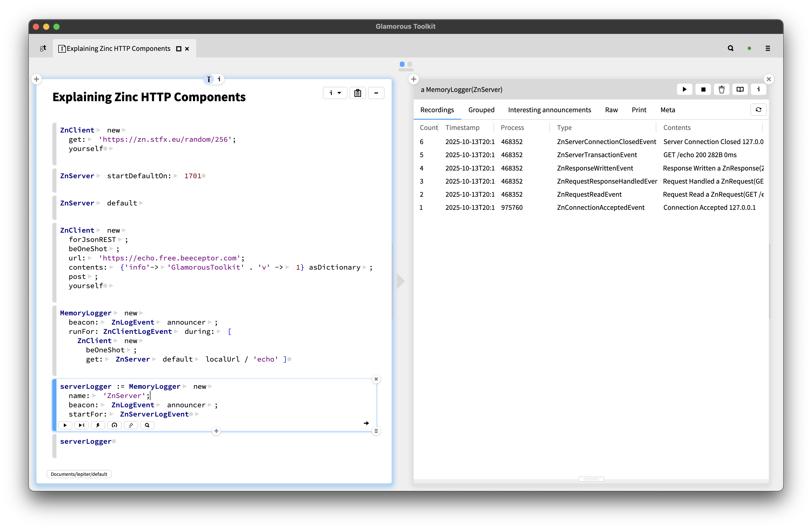Start the MemoryLogger with the play icon
812x529 pixels.
pos(684,89)
